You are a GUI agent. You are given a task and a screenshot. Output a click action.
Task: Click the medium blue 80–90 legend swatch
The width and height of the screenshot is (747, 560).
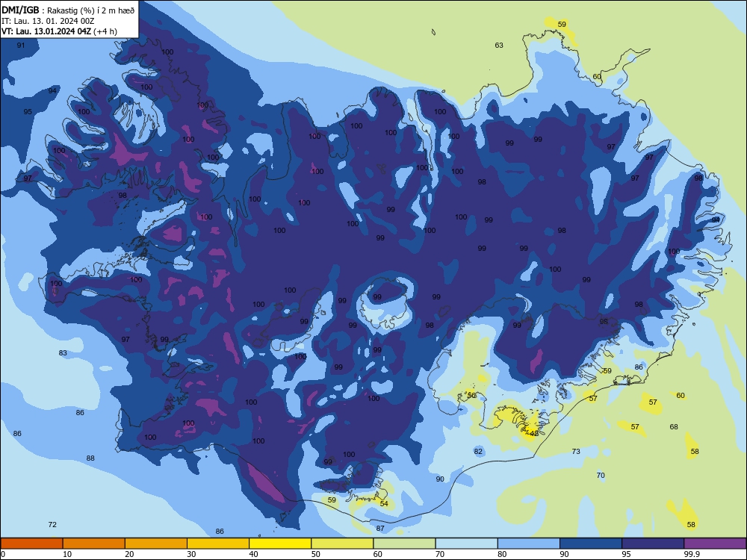[529, 544]
